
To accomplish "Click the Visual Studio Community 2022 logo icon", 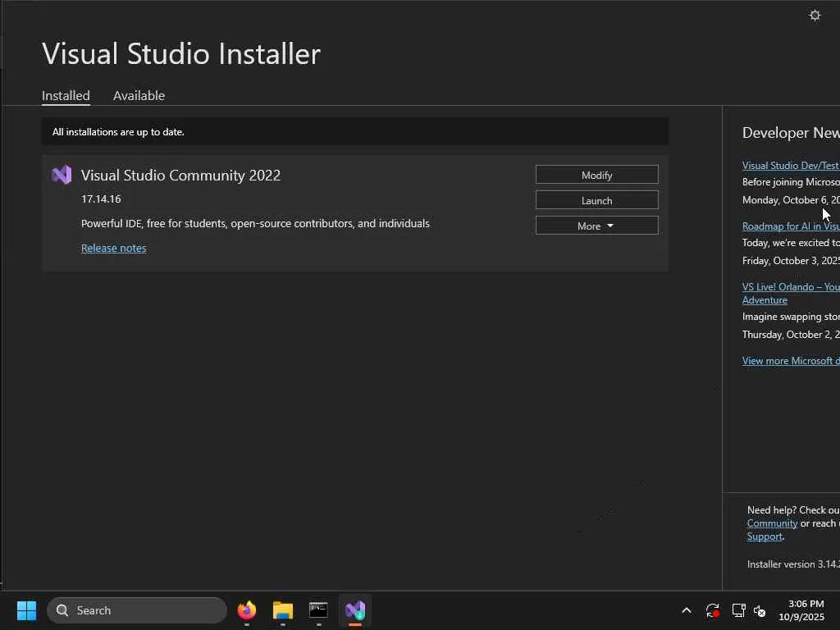I will tap(62, 176).
